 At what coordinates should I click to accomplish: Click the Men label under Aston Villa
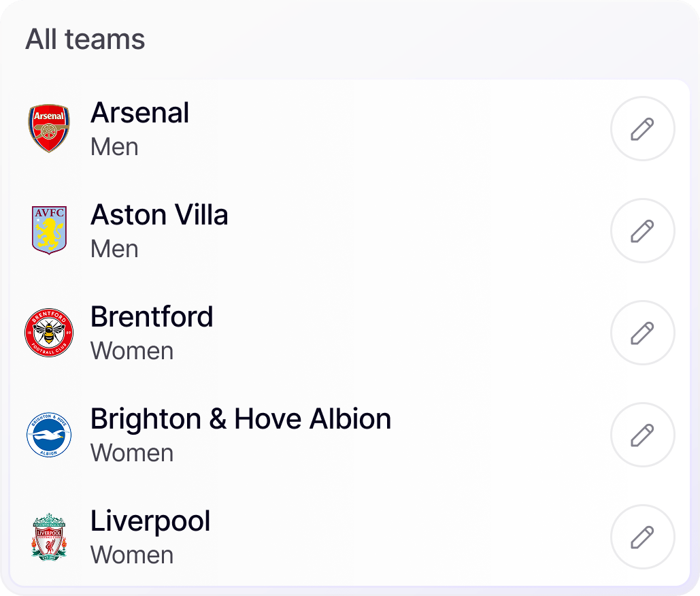click(114, 249)
